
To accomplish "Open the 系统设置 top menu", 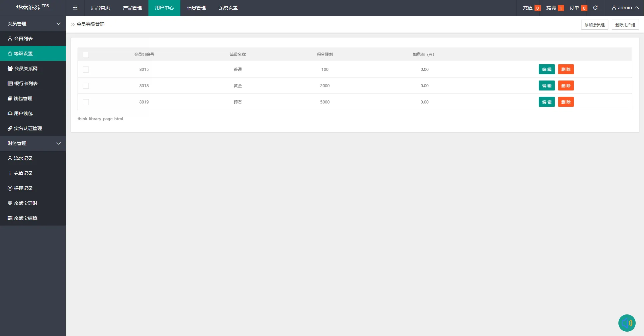I will (x=228, y=8).
